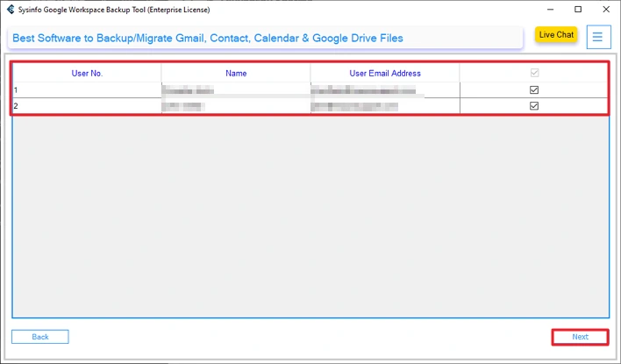Click the email address cell in row 2
Image resolution: width=621 pixels, height=364 pixels.
385,106
